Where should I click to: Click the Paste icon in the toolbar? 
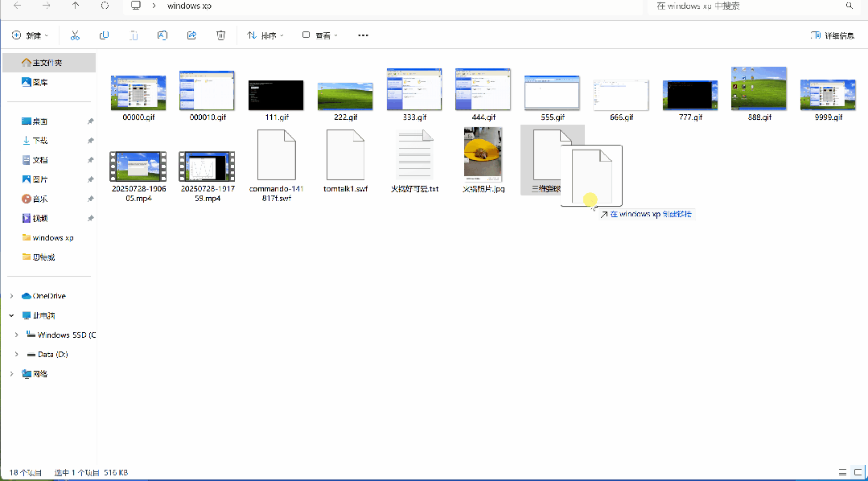click(134, 35)
